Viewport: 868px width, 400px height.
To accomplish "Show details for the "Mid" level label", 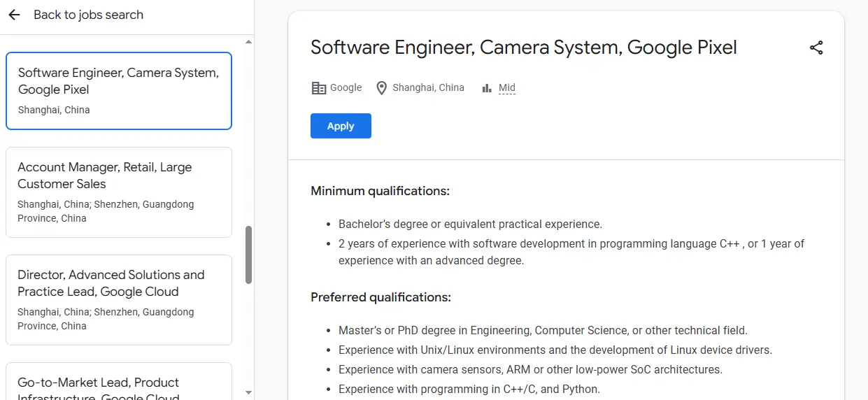I will coord(507,88).
